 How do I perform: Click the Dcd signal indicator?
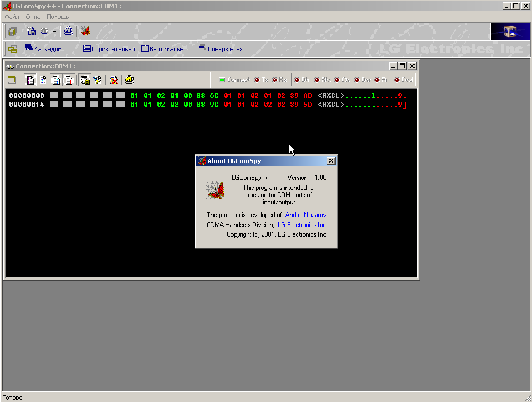(x=403, y=80)
